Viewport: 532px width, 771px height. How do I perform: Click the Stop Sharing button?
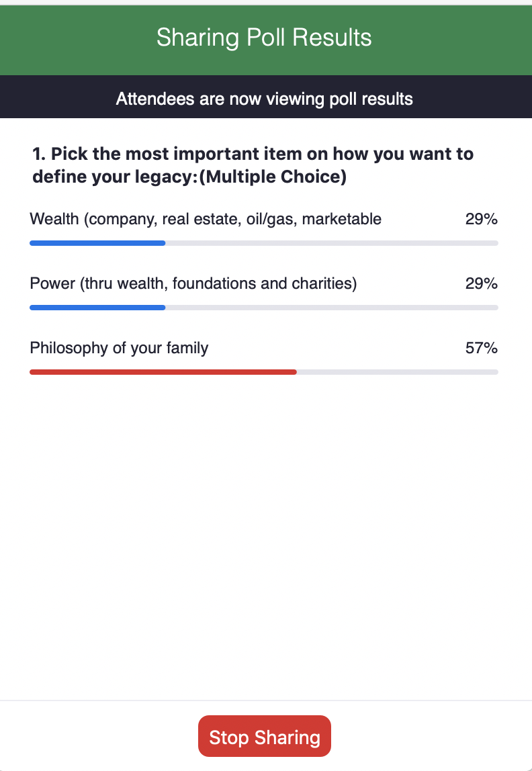pos(265,737)
